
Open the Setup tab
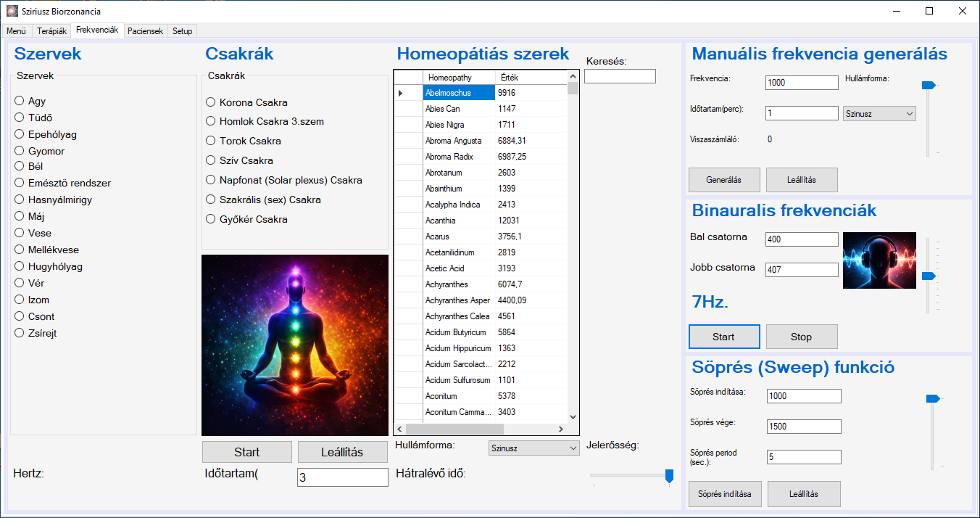coord(182,31)
